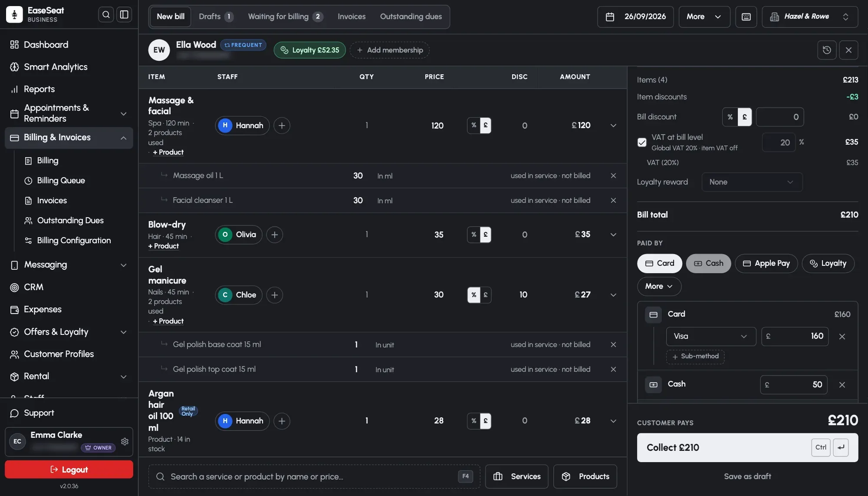This screenshot has width=868, height=496.
Task: Open the keyboard shortcuts icon button
Action: pos(746,17)
